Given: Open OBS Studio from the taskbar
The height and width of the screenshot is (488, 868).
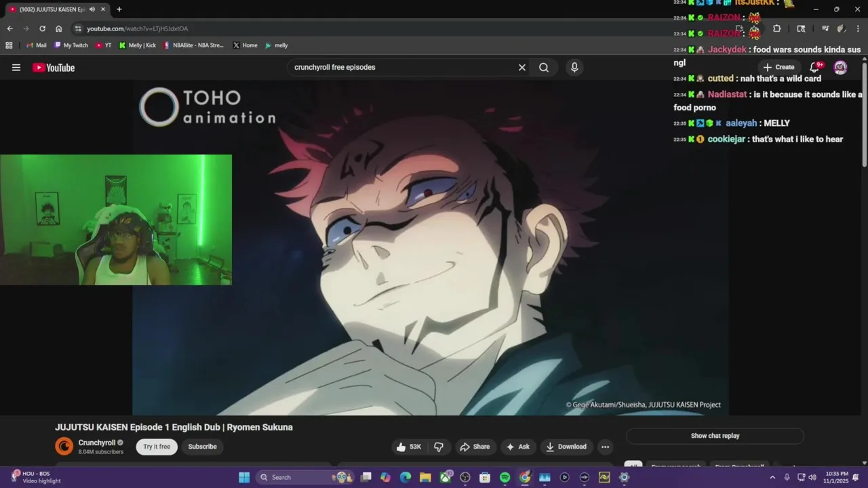Looking at the screenshot, I should [465, 477].
